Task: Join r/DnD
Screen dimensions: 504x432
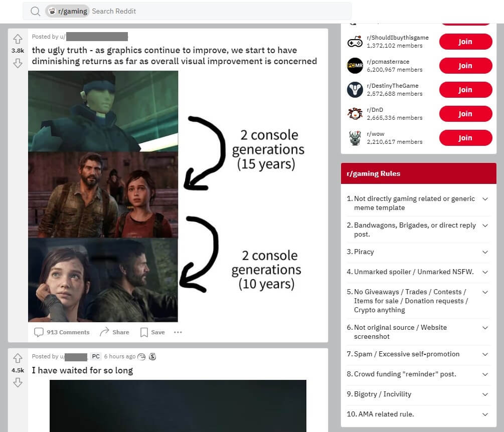Action: [465, 114]
